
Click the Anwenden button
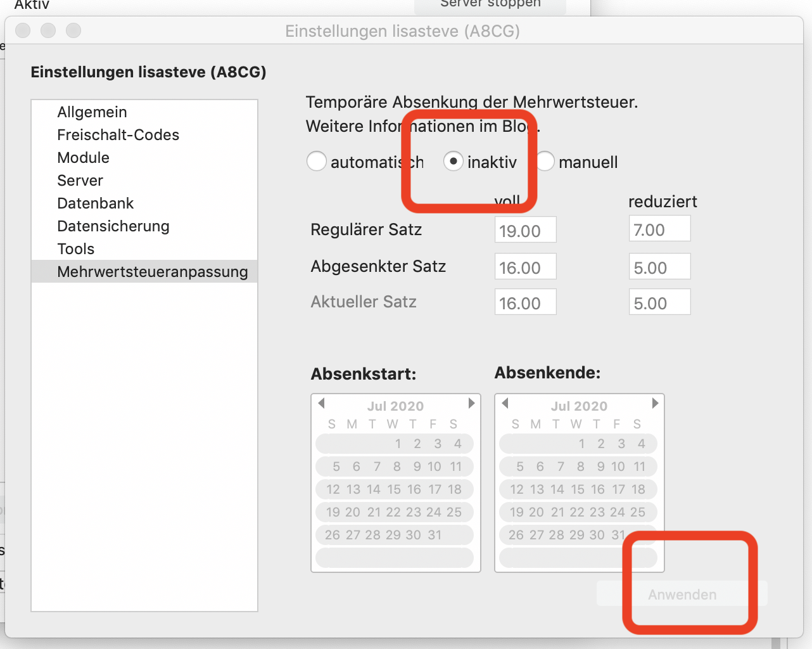pos(682,594)
